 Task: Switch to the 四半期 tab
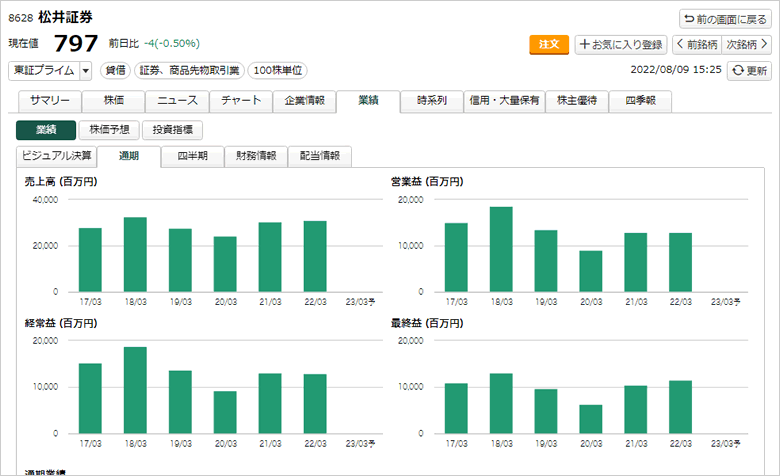pos(193,156)
